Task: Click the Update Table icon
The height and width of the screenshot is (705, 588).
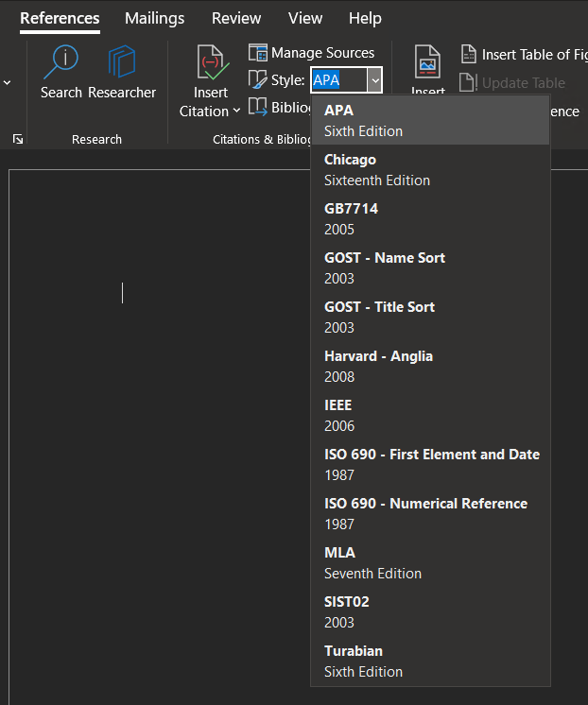Action: click(468, 82)
